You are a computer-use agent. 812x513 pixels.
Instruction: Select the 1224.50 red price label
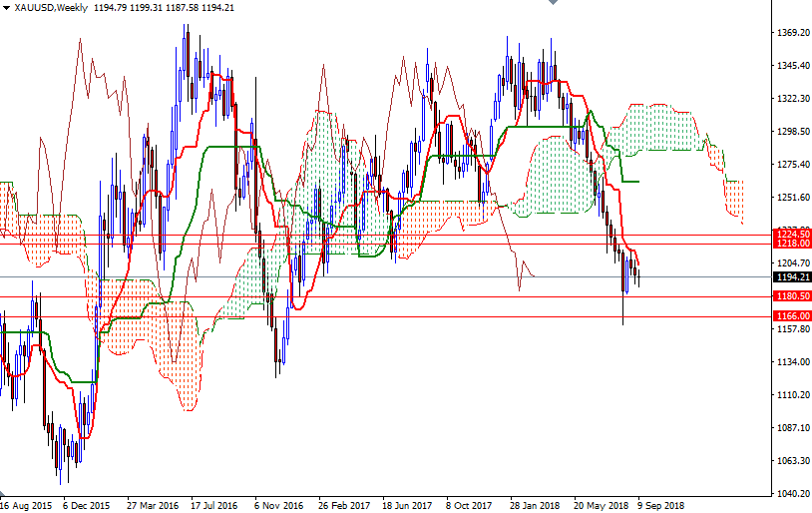(791, 233)
